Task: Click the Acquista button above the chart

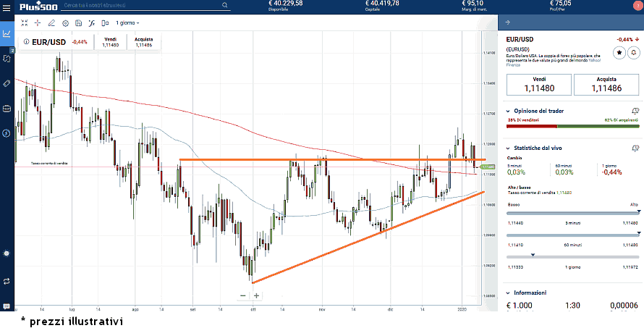Action: [143, 42]
